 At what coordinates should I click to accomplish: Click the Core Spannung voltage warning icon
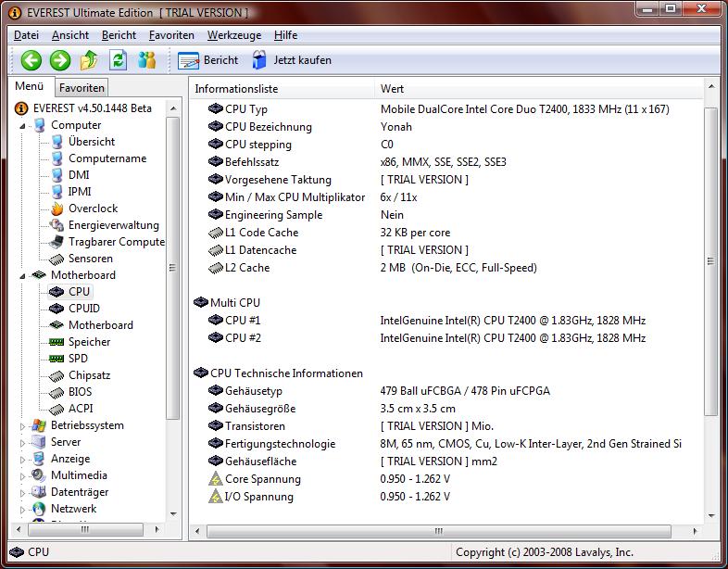[216, 479]
